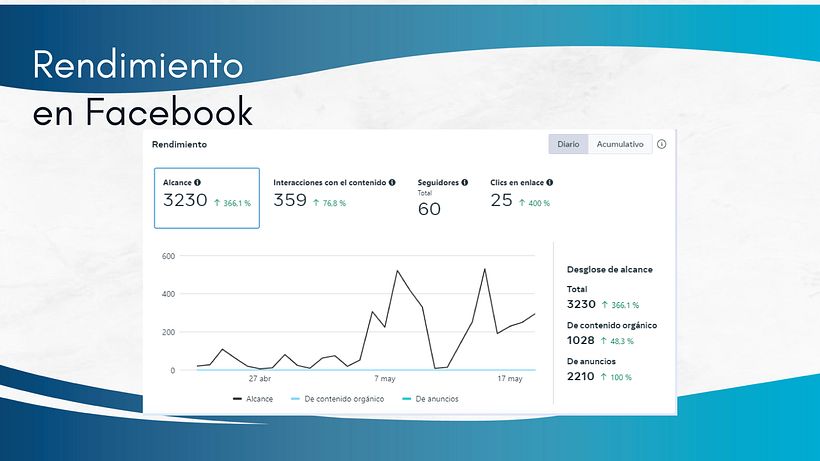Open the info icon beside Acumulativo
Image resolution: width=820 pixels, height=461 pixels.
[662, 144]
